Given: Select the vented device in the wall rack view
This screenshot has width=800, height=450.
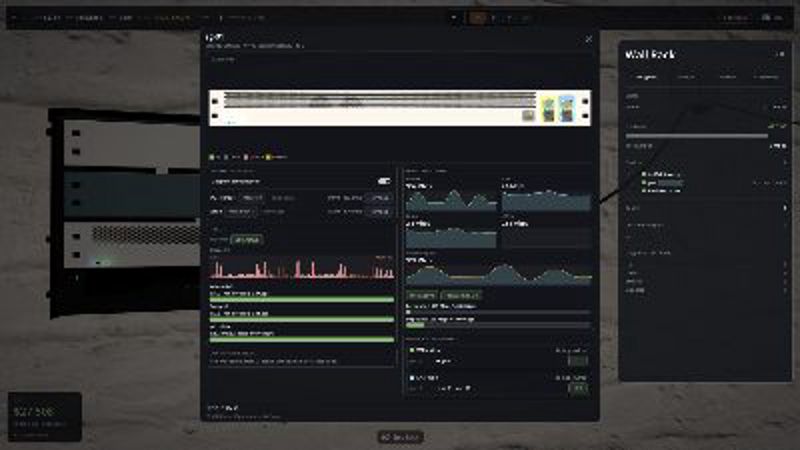Looking at the screenshot, I should click(132, 244).
